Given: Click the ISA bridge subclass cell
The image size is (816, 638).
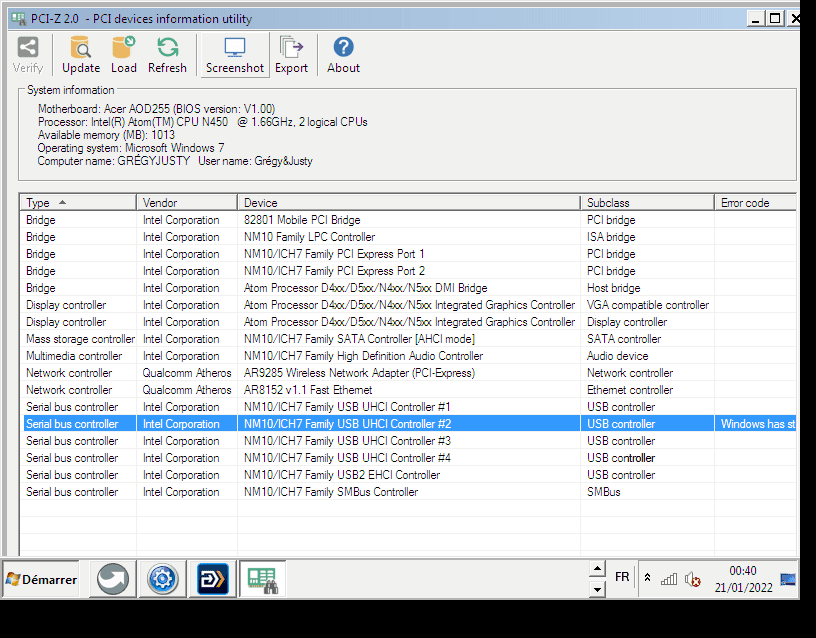Looking at the screenshot, I should point(647,237).
